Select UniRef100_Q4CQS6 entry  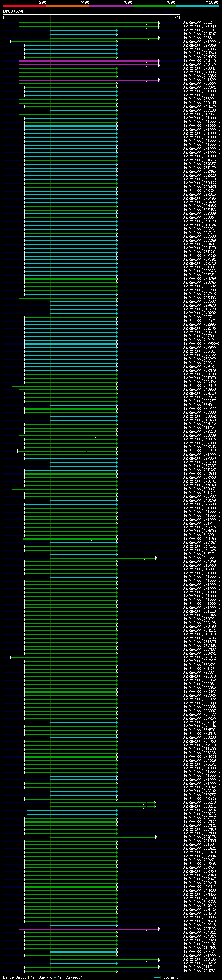point(199,76)
